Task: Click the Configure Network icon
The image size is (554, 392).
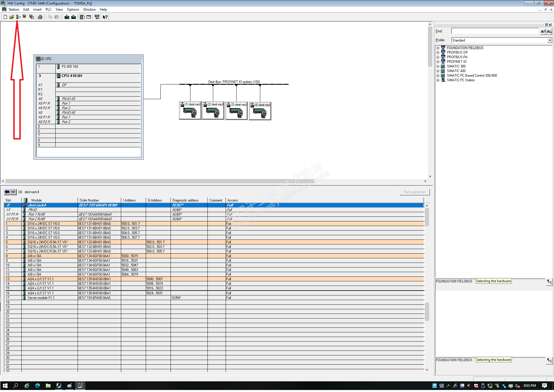Action: pos(97,17)
